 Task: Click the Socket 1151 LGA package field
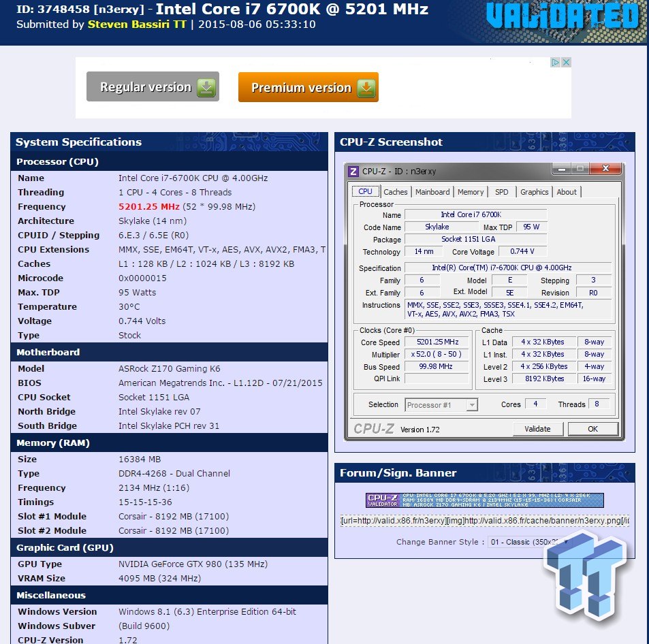pyautogui.click(x=475, y=239)
